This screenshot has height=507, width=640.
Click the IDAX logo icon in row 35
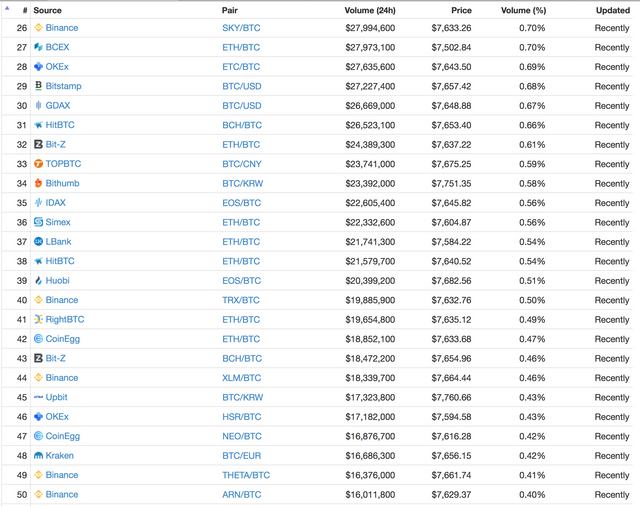pos(38,202)
